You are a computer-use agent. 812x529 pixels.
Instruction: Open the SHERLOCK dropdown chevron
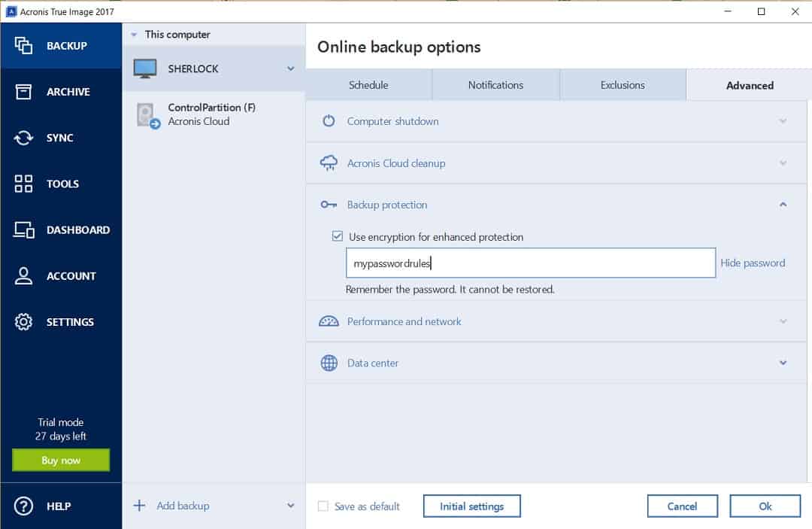click(290, 68)
